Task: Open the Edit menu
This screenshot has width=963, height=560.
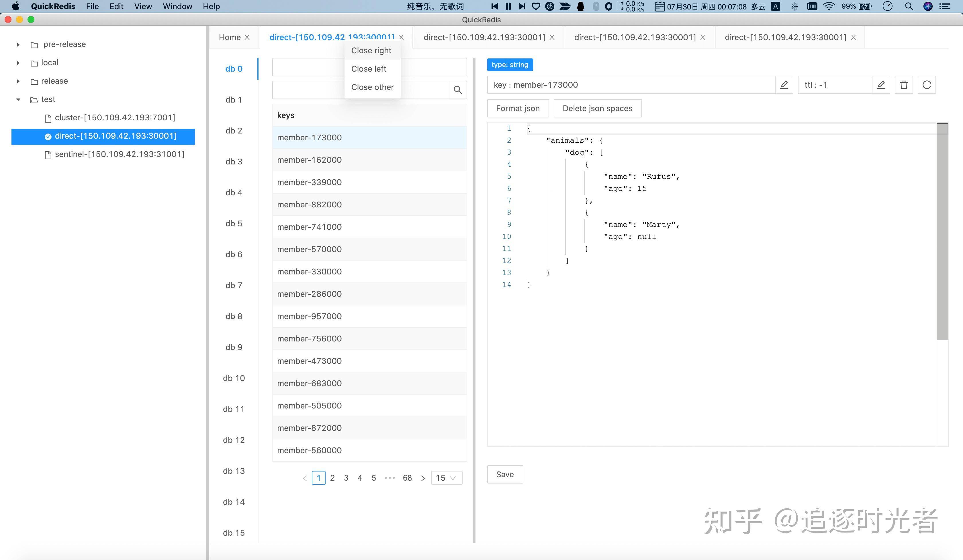Action: (117, 7)
